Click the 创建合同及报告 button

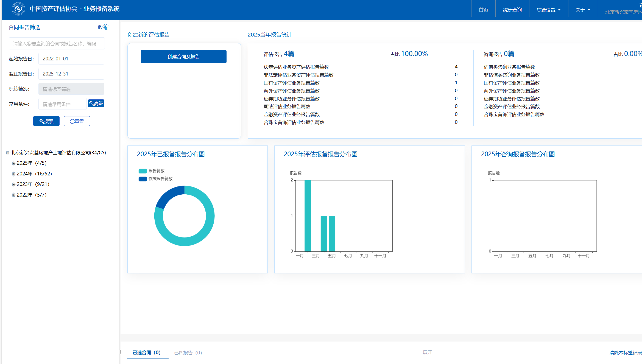(183, 57)
